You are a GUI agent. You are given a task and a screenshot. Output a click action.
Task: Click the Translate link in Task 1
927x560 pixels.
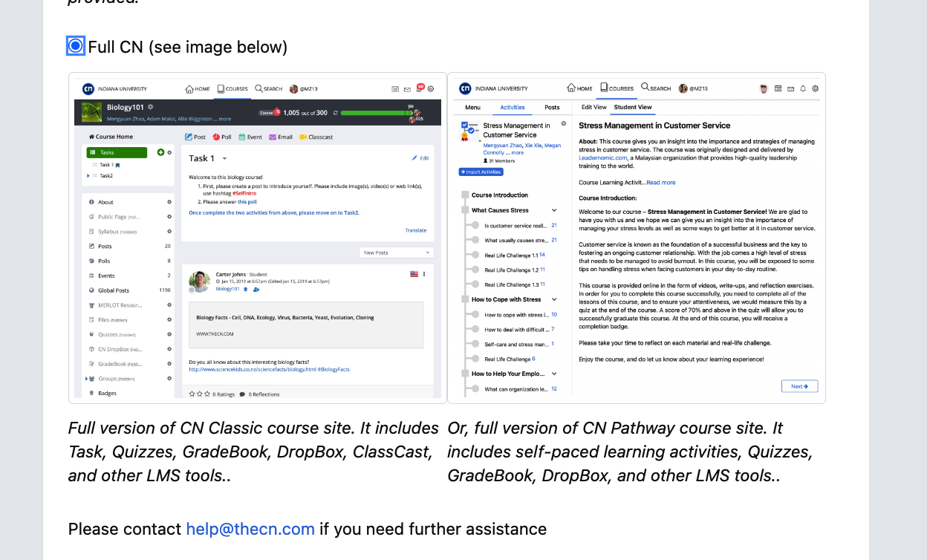416,230
